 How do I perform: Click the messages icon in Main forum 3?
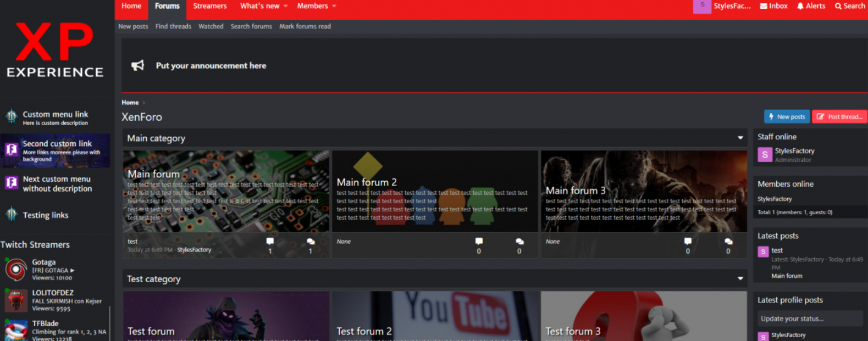(728, 241)
